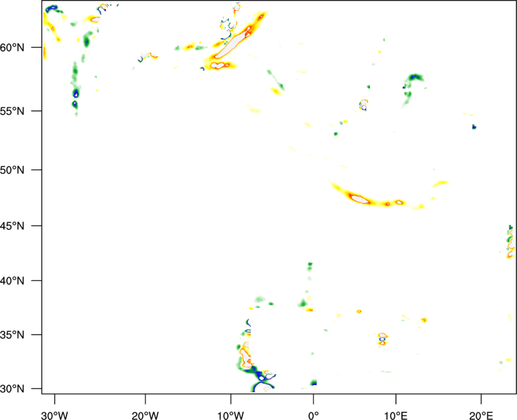This screenshot has height=420, width=517.
Task: Click the 30°N latitude label
Action: (x=23, y=388)
